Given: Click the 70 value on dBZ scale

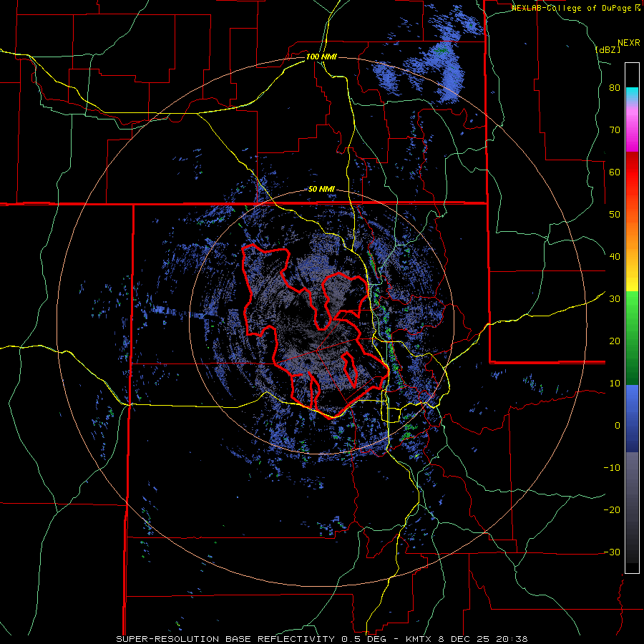Looking at the screenshot, I should [615, 130].
